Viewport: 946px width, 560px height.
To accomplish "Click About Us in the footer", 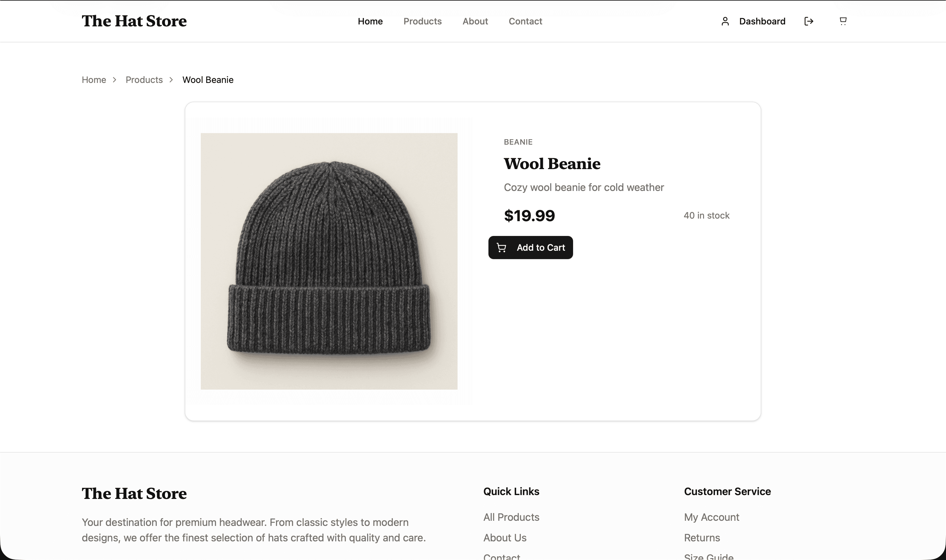I will [505, 538].
